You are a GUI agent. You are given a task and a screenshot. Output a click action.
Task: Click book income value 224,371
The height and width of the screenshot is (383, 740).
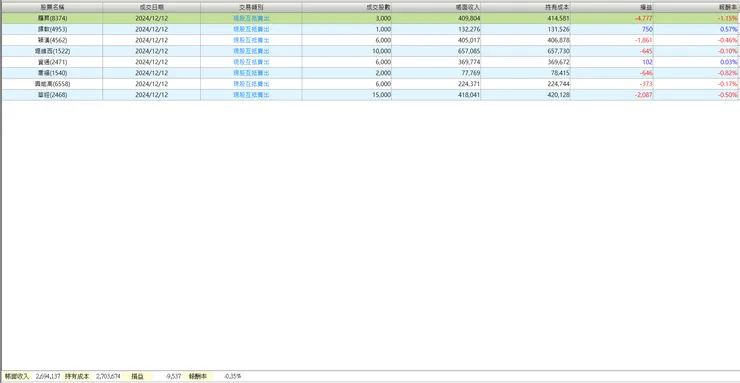coord(470,84)
